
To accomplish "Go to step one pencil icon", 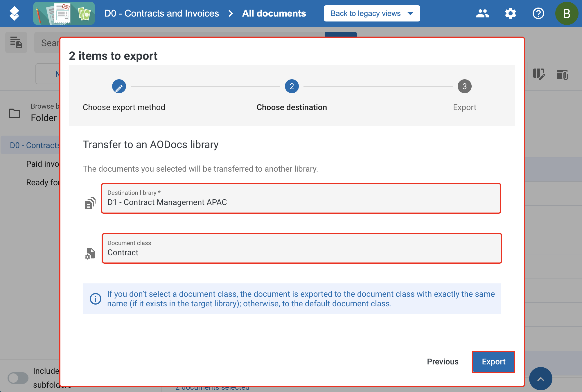I will pyautogui.click(x=119, y=86).
